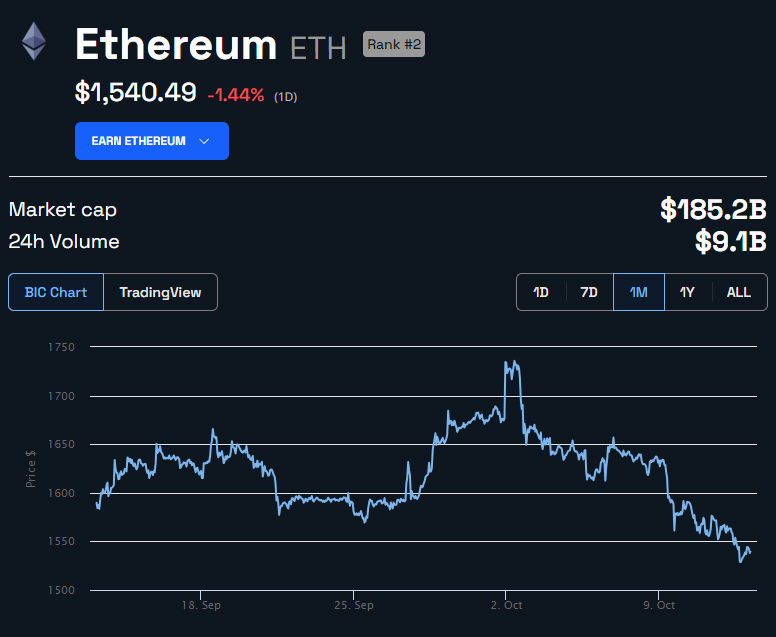Image resolution: width=776 pixels, height=637 pixels.
Task: Click the 9. Oct date axis label
Action: tap(659, 605)
